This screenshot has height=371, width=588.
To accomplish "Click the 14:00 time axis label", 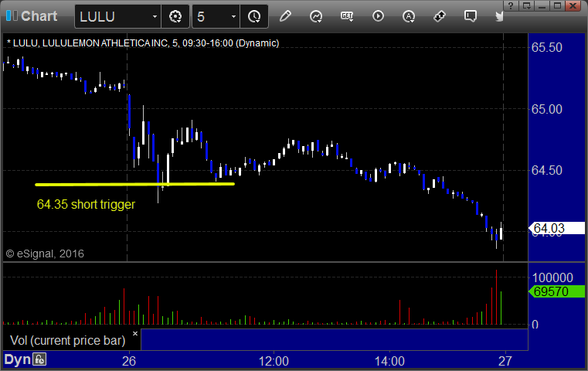I will (x=389, y=361).
